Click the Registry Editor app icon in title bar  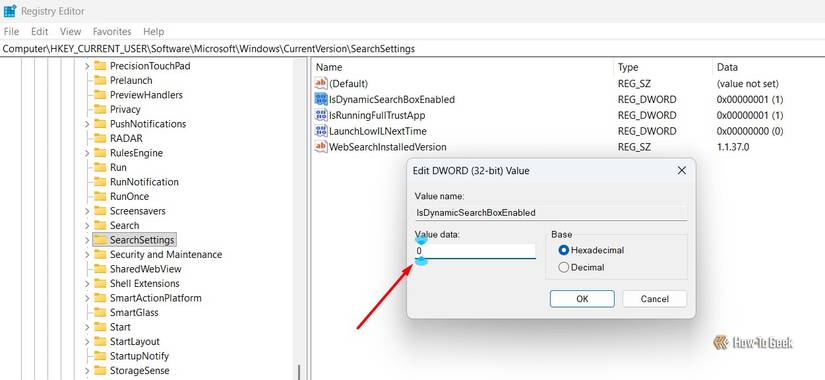click(9, 11)
